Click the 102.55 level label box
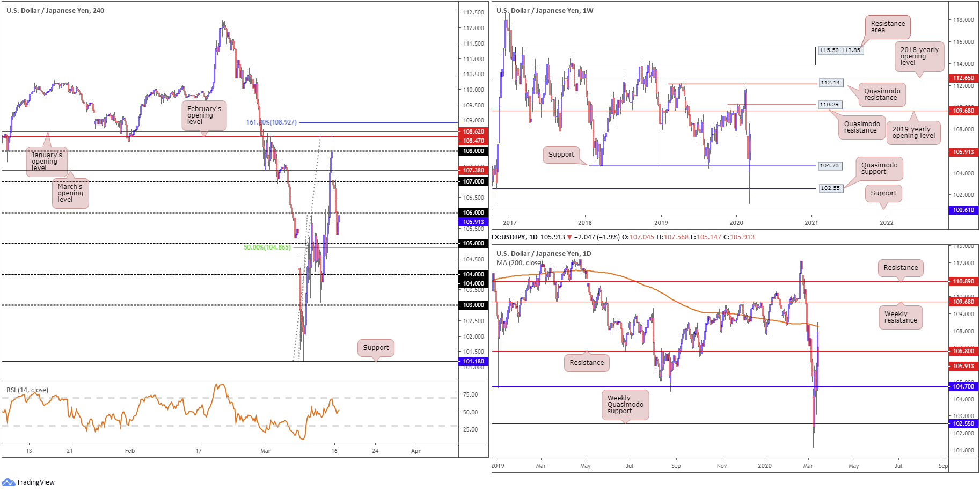 click(x=830, y=188)
